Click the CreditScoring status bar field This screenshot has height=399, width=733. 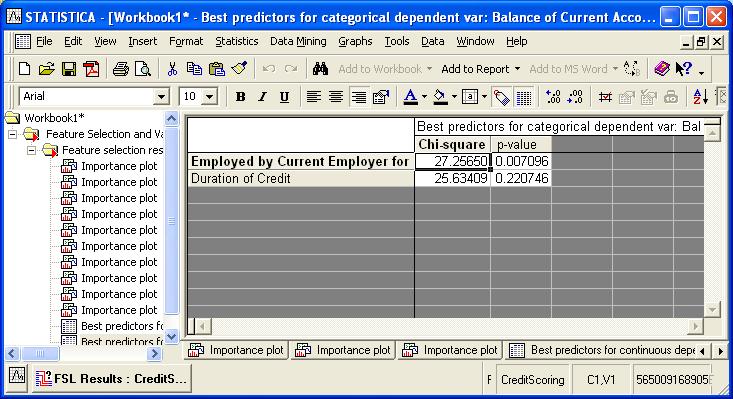click(x=532, y=380)
